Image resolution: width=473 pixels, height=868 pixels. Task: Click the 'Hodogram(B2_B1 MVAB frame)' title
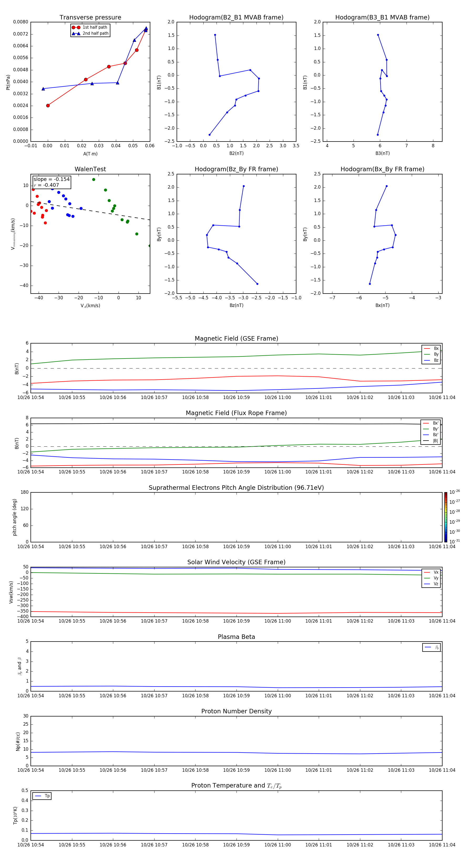click(x=236, y=18)
